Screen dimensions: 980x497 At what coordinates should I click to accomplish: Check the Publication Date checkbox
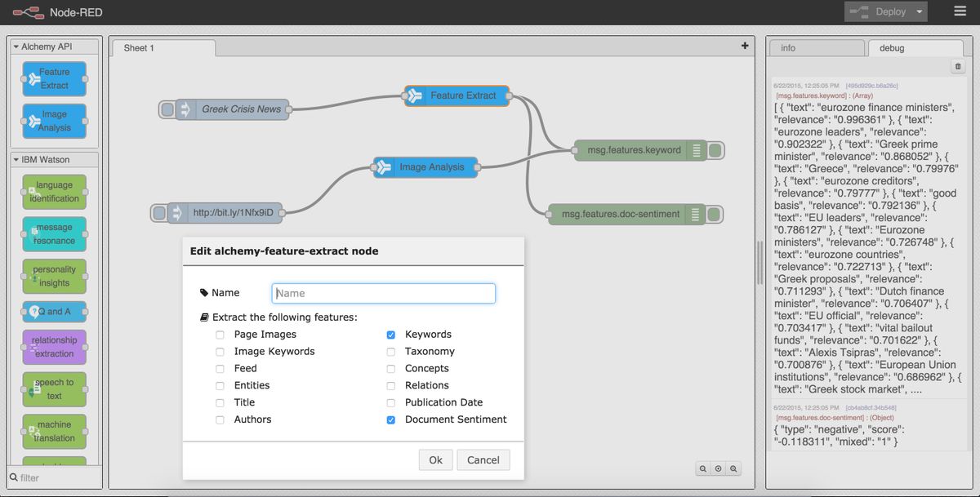(x=390, y=403)
